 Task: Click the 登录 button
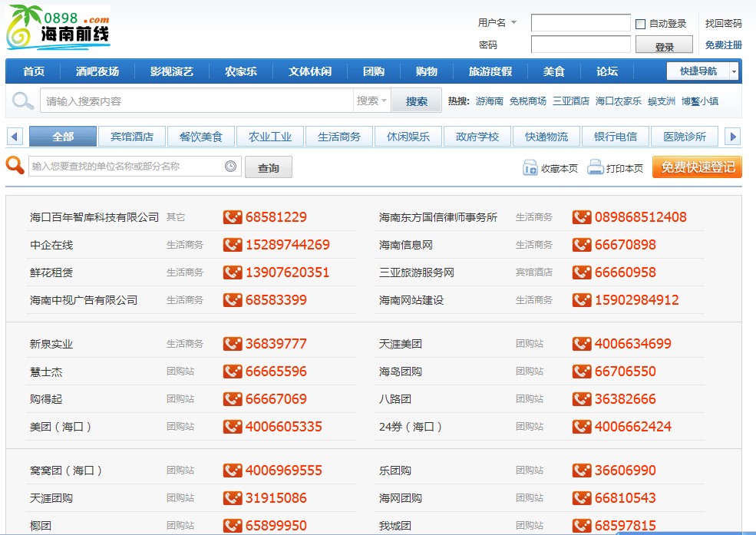pos(664,46)
